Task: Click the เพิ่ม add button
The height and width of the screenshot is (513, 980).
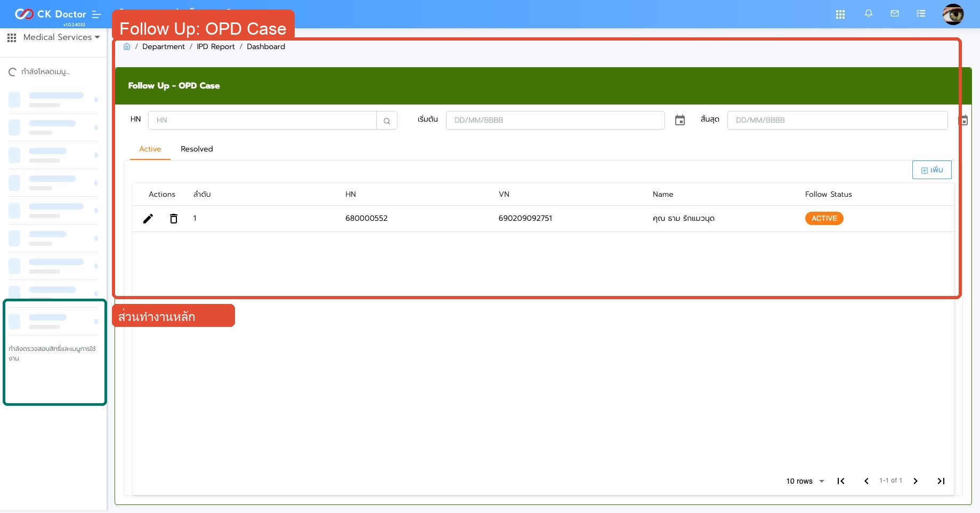Action: [x=932, y=170]
